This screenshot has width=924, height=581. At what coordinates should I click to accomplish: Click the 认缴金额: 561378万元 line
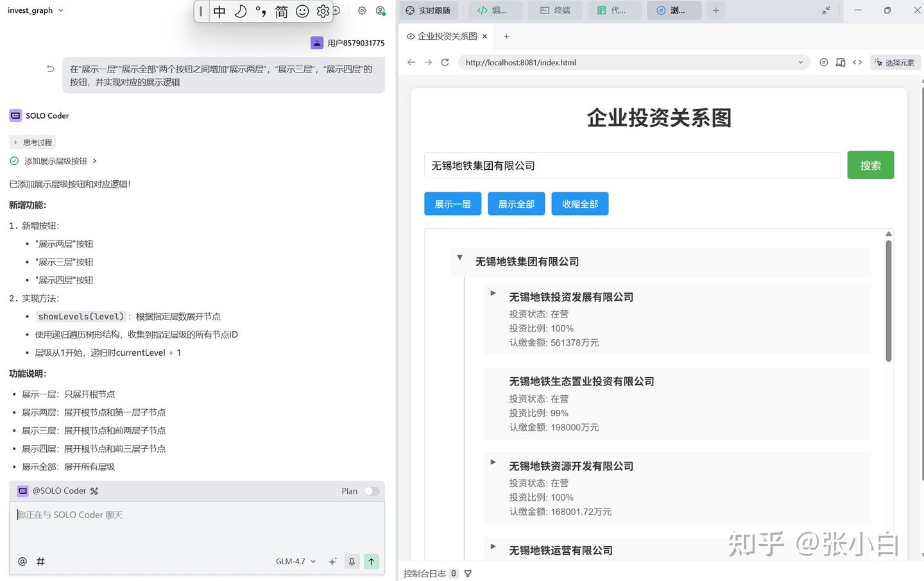pos(554,343)
